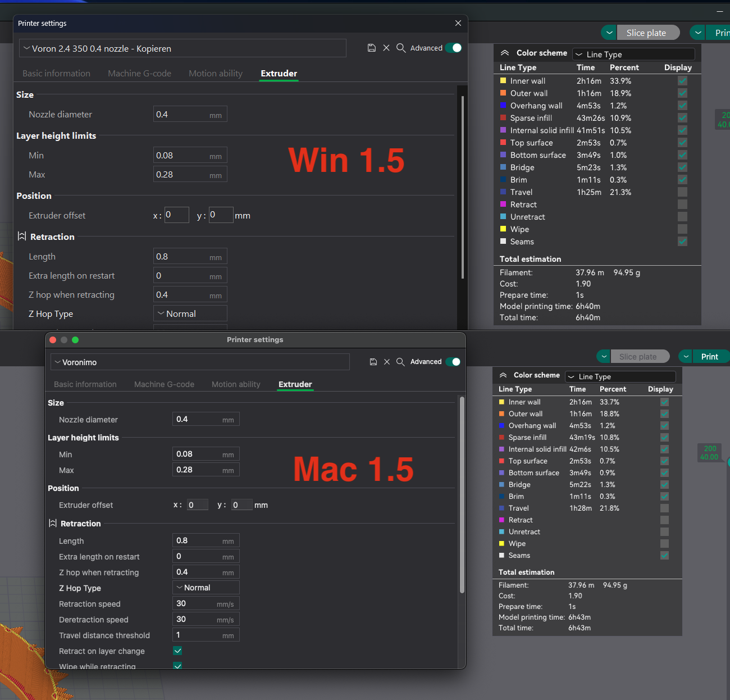Disable display of Inner wall line type
Image resolution: width=730 pixels, height=700 pixels.
pos(682,80)
